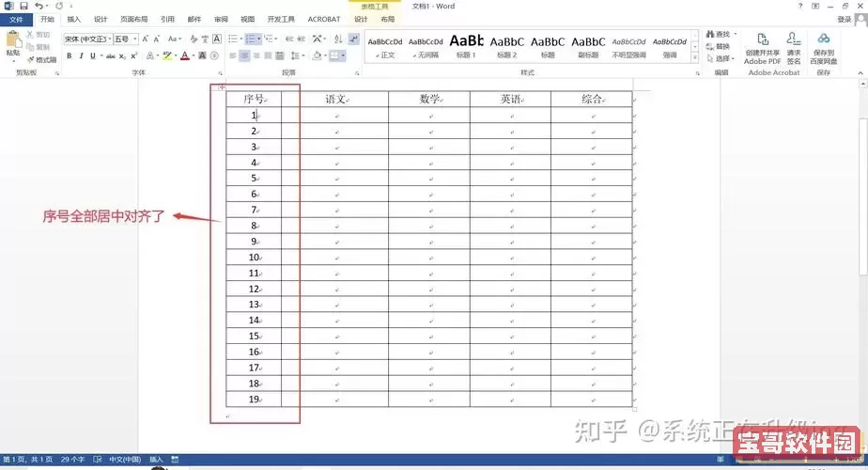Click the Superscript x² icon
This screenshot has height=470, width=868.
[x=134, y=56]
